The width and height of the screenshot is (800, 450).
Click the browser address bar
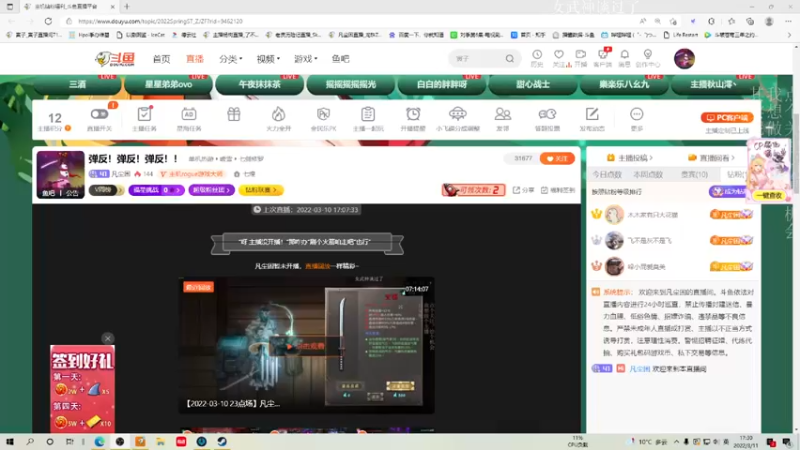click(352, 21)
